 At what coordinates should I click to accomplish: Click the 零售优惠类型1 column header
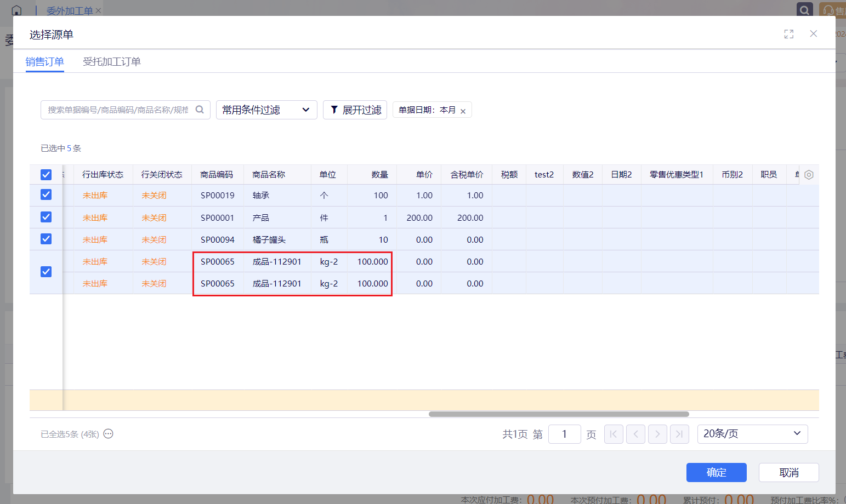(677, 175)
